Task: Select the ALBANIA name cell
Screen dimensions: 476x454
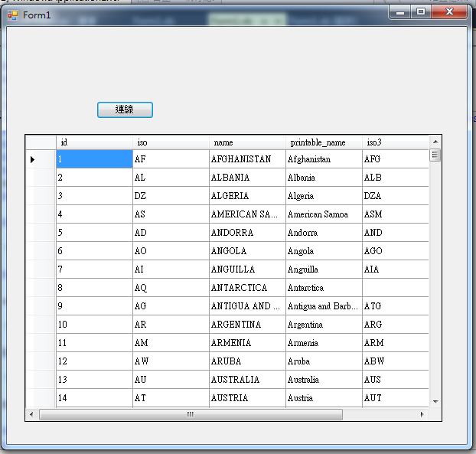Action: [x=247, y=178]
